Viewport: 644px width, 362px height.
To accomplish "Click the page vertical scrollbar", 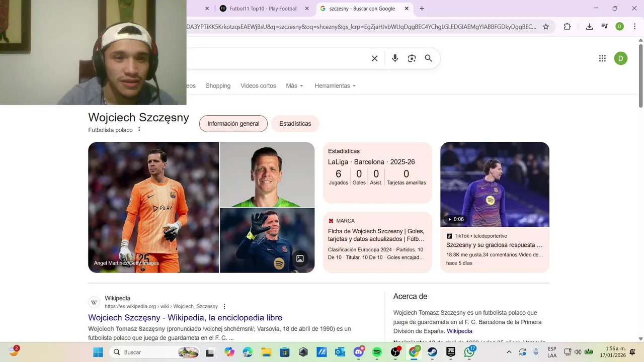I will (640, 75).
